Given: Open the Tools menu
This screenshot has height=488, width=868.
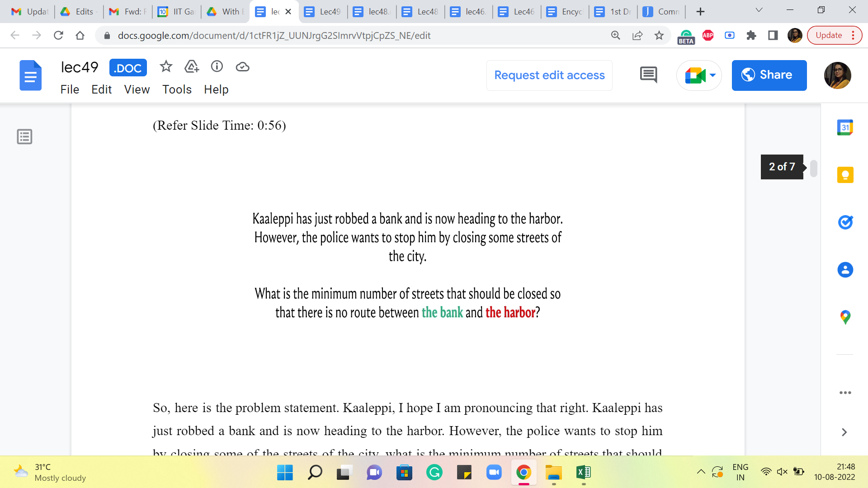Looking at the screenshot, I should click(x=177, y=89).
